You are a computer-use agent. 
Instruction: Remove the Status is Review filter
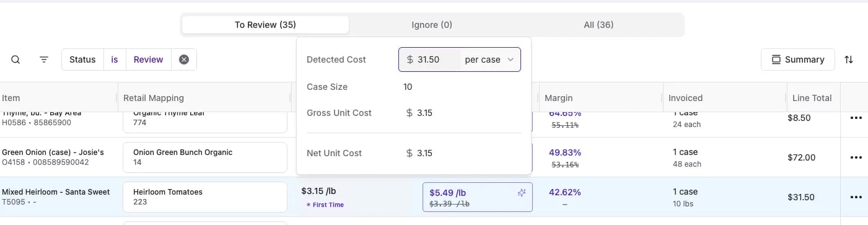(184, 60)
